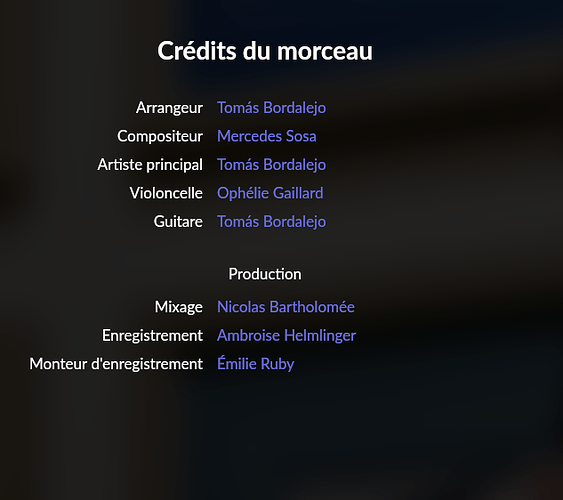Click the Guitare role label
Screen dimensions: 563x500
178,221
